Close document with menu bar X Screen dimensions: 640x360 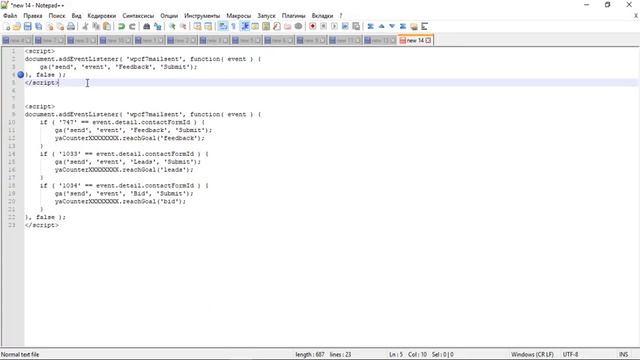point(636,16)
